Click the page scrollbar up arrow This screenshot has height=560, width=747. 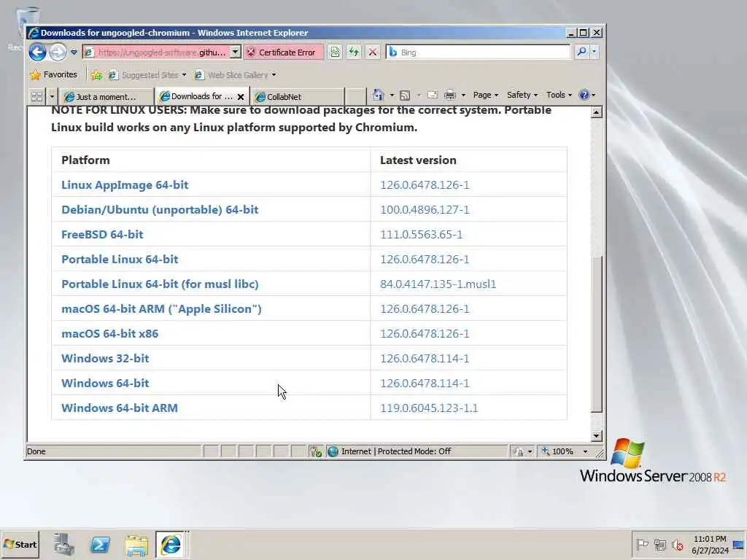(596, 112)
